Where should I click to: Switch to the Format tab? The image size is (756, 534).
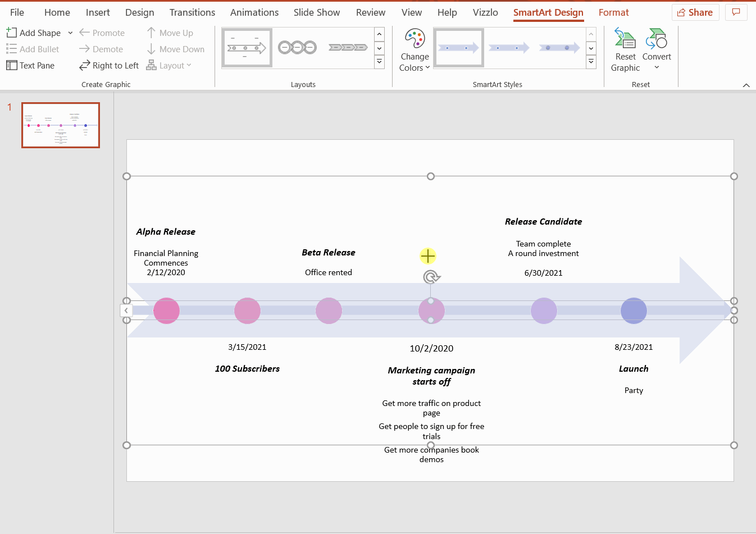(613, 12)
